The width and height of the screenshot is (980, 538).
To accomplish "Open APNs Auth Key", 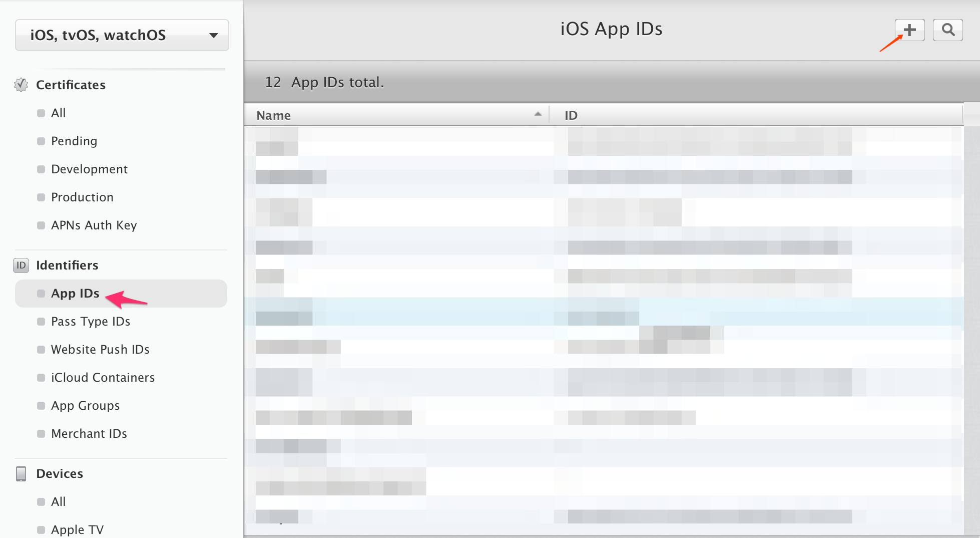I will coord(94,225).
